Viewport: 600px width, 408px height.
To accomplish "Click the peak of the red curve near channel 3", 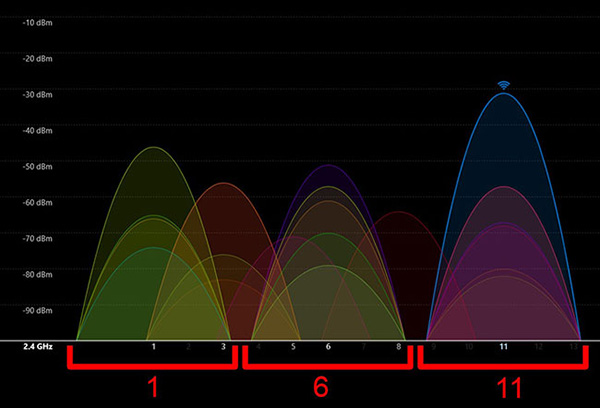I will (x=223, y=184).
